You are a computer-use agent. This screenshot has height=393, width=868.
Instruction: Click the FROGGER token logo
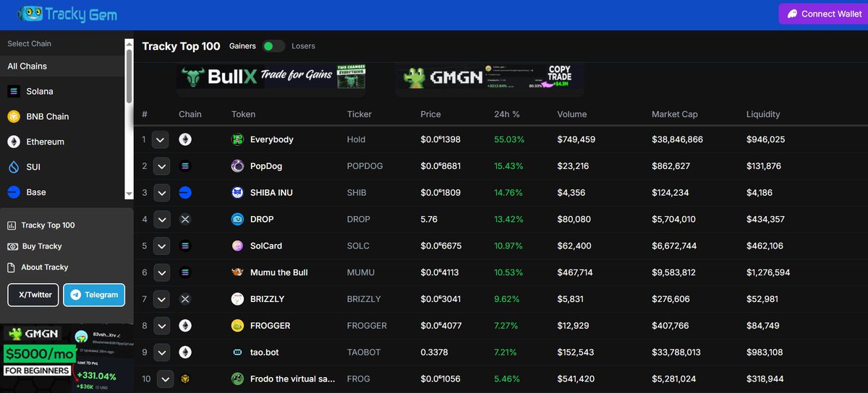(x=237, y=326)
